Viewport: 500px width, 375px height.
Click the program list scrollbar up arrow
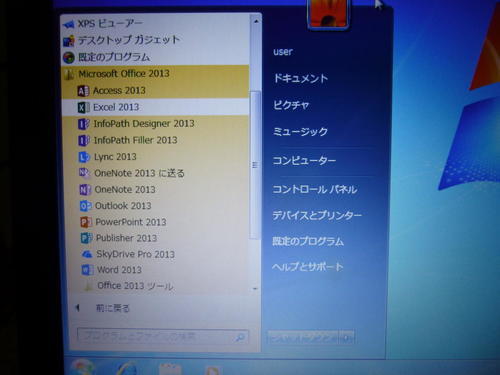click(x=256, y=21)
